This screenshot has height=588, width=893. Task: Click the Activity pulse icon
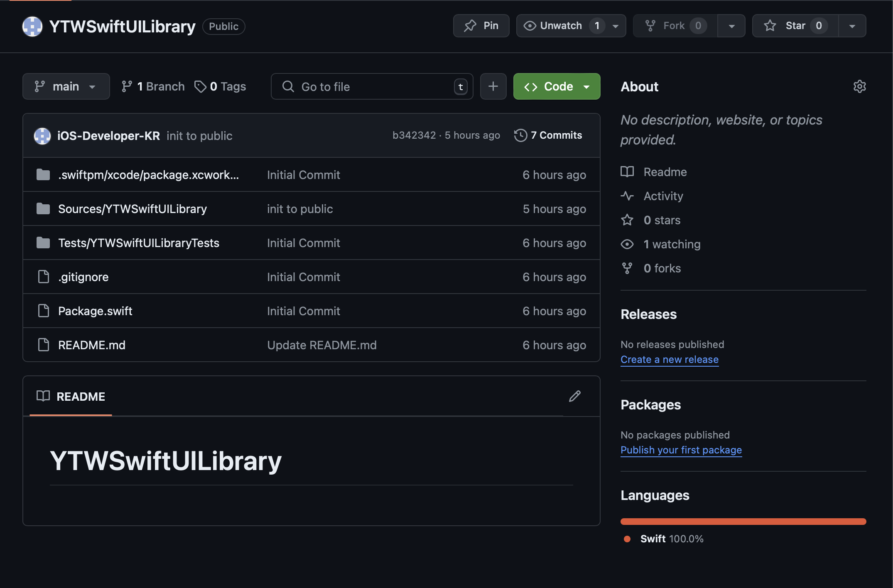tap(627, 196)
